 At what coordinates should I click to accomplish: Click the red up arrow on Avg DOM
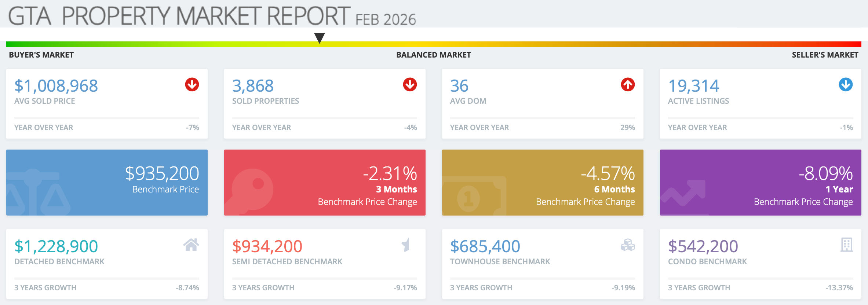click(628, 85)
